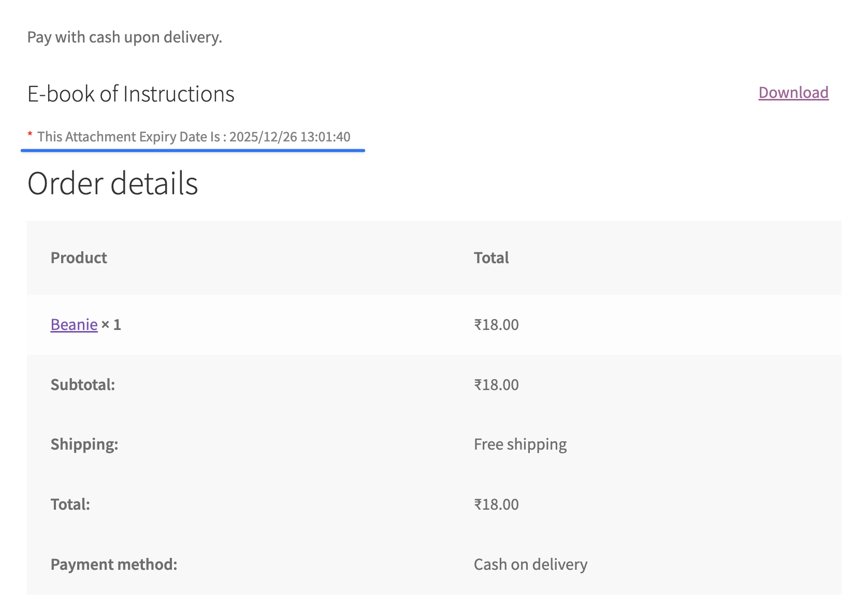Click the blue underline below expiry notice
The image size is (868, 604).
(x=193, y=150)
